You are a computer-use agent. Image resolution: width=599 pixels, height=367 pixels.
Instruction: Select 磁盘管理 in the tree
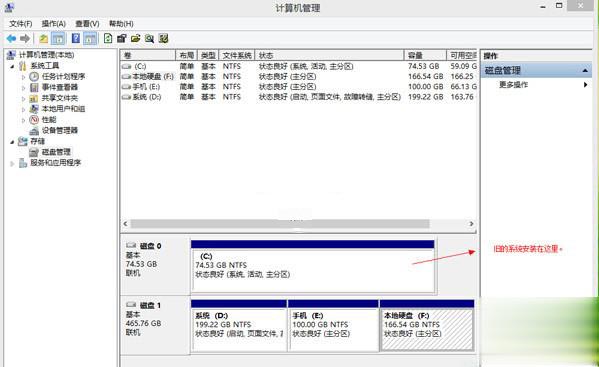pos(56,152)
